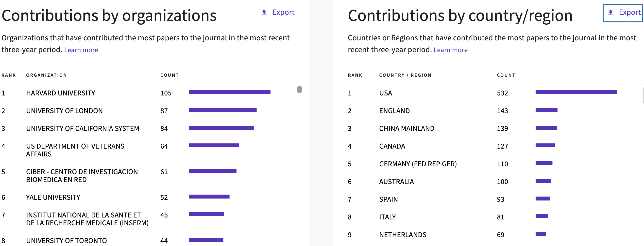The width and height of the screenshot is (644, 246).
Task: Click AUSTRALIA country row text
Action: tap(396, 182)
